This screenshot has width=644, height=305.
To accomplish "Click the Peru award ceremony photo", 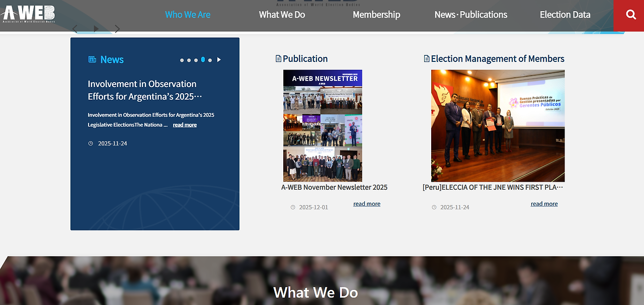I will click(x=498, y=126).
